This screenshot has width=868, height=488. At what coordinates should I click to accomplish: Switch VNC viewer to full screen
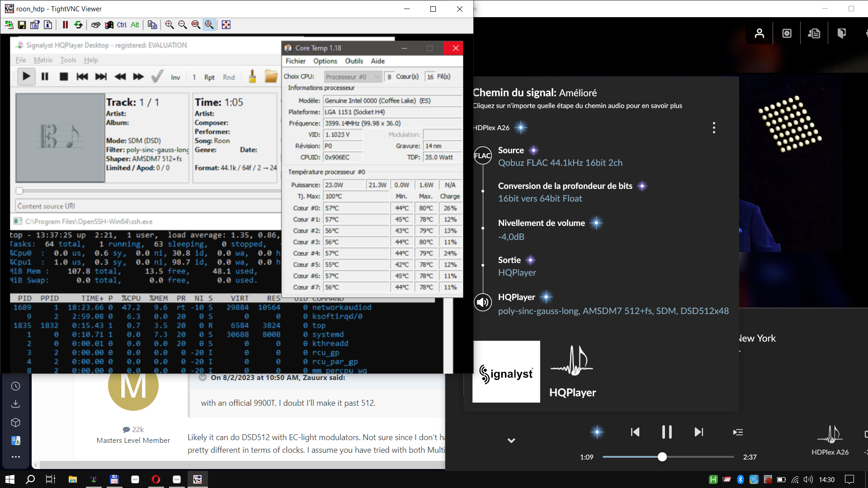click(x=226, y=25)
